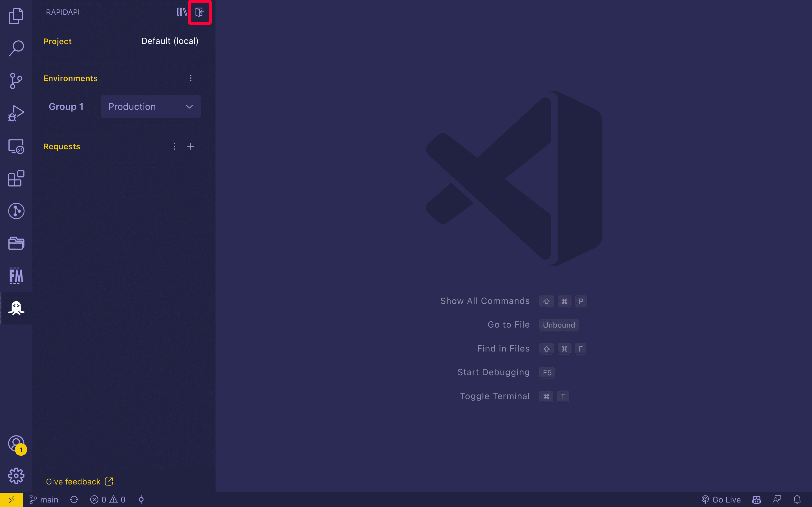
Task: Click the Run and Debug icon
Action: 16,113
